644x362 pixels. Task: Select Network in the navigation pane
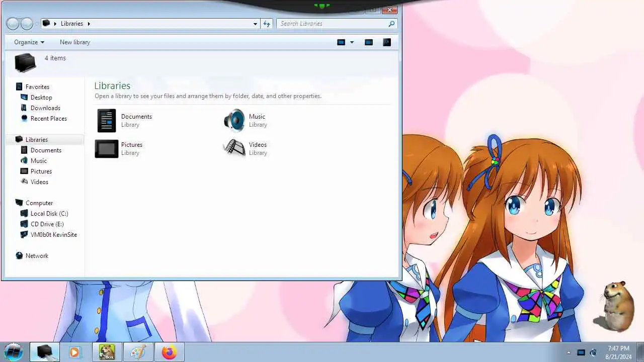coord(37,256)
